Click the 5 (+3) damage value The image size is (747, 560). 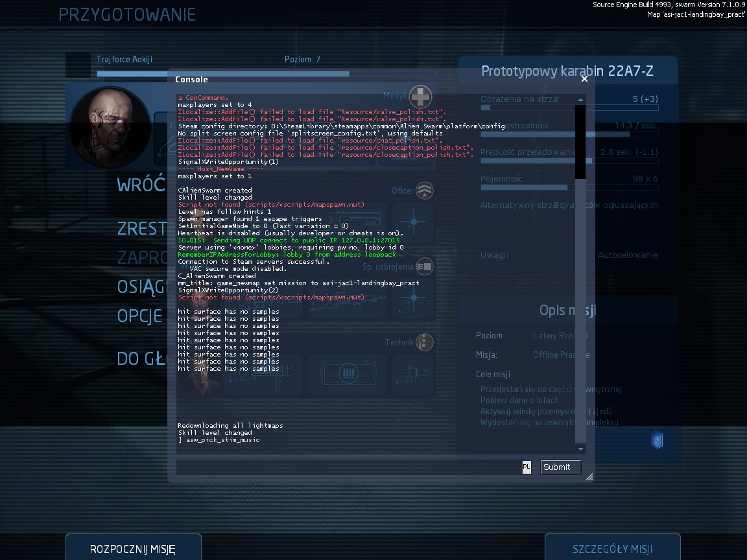(x=645, y=99)
